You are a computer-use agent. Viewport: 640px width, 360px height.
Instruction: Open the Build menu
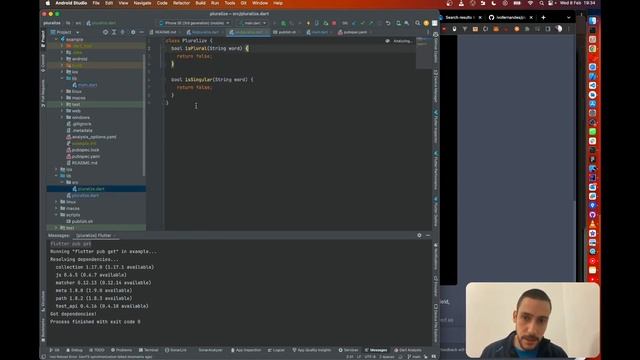(200, 3)
